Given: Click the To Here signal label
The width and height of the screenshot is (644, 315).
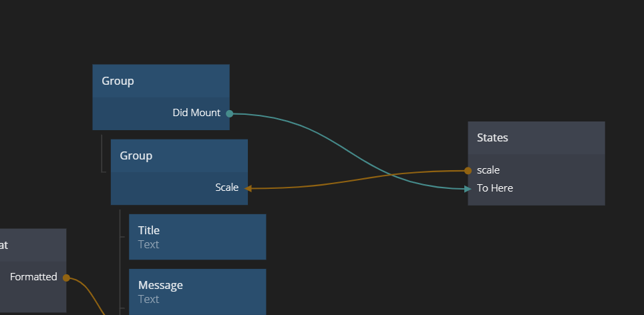Looking at the screenshot, I should [x=495, y=188].
